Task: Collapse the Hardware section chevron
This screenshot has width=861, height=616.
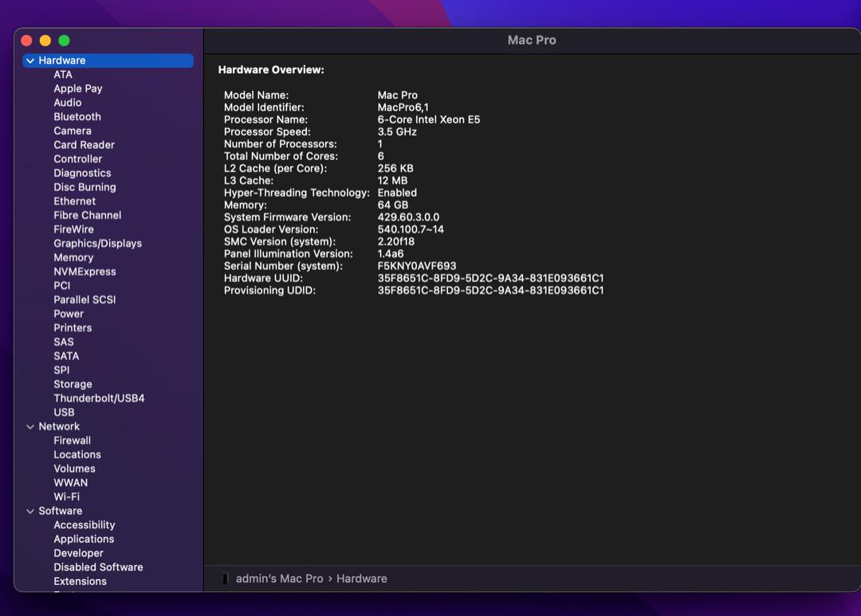Action: click(x=30, y=61)
